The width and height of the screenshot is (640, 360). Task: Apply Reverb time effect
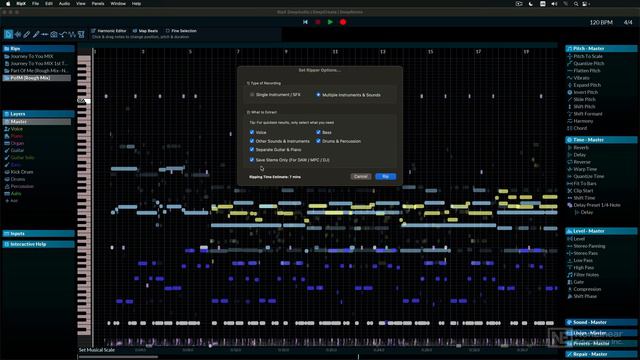pyautogui.click(x=581, y=148)
